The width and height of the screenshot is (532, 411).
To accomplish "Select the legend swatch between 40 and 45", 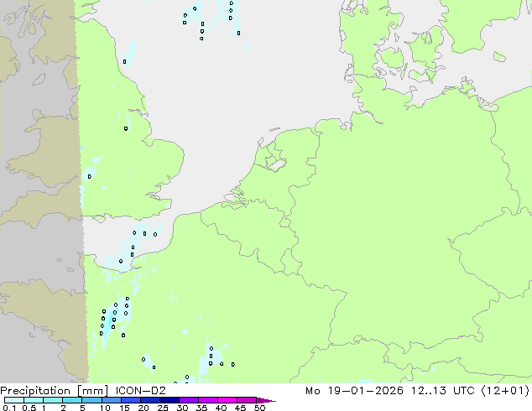I will [230, 400].
